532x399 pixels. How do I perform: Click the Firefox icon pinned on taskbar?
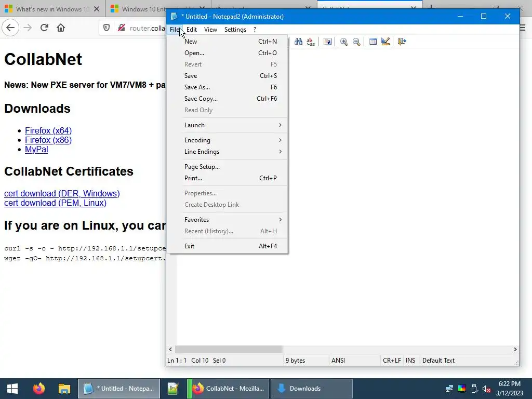pos(38,389)
